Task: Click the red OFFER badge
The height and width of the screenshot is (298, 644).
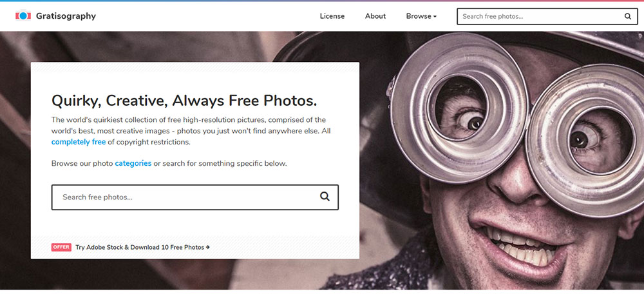Action: pyautogui.click(x=61, y=247)
